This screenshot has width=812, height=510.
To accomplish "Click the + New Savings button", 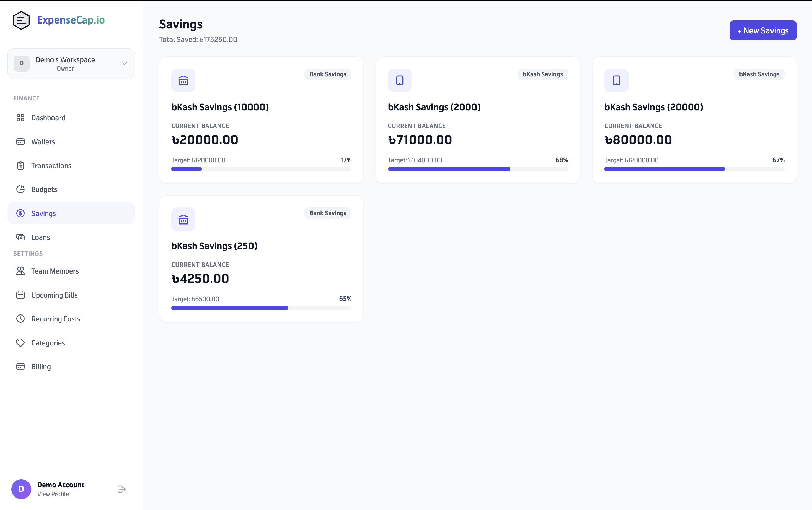I will click(x=763, y=30).
